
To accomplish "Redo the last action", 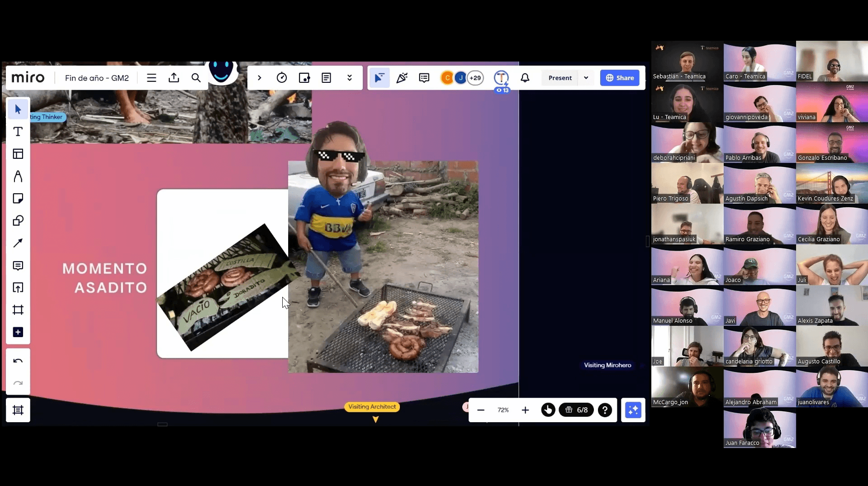I will [18, 383].
